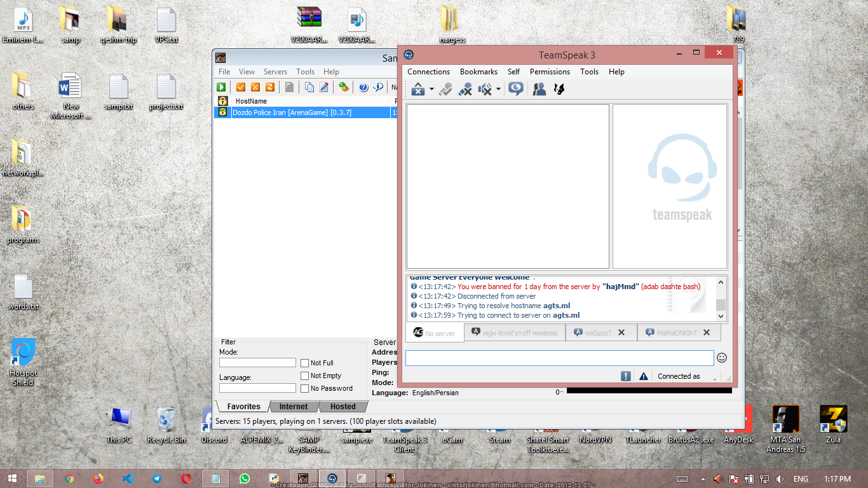Enable the Not Full filter checkbox

tap(305, 363)
